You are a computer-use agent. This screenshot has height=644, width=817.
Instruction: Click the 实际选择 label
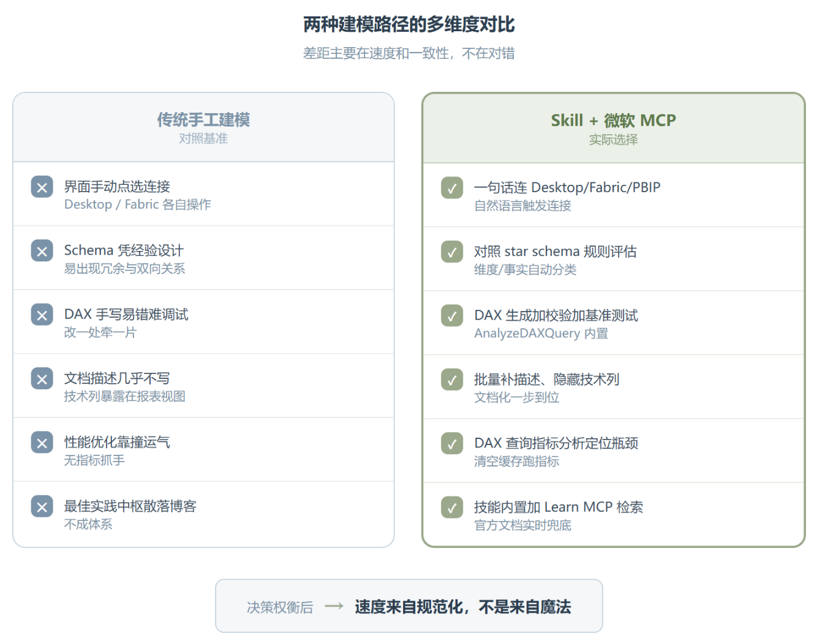tap(613, 140)
